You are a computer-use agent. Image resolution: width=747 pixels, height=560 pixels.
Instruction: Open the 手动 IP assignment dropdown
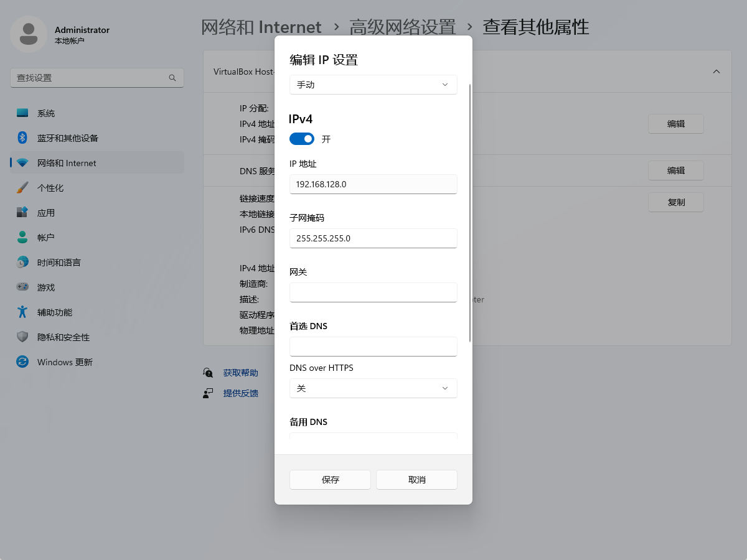[374, 85]
